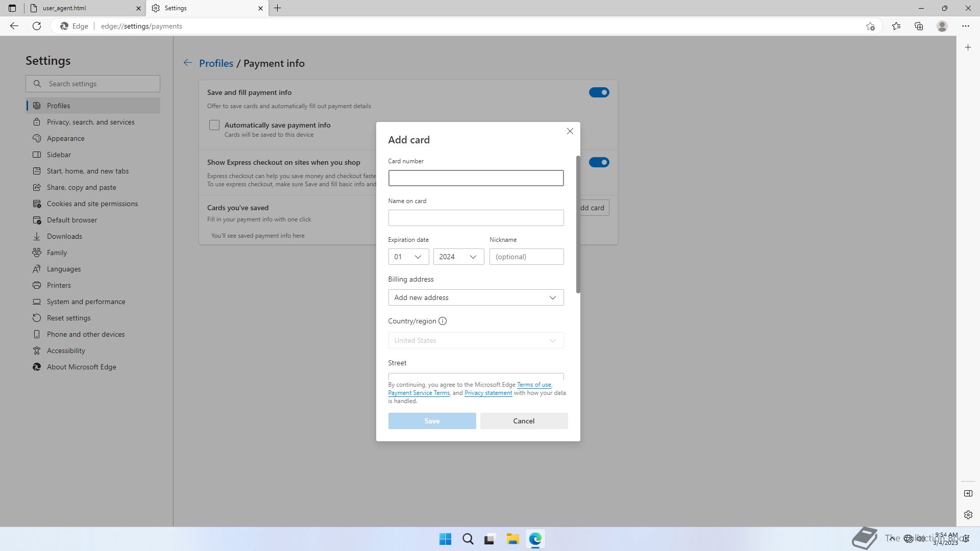This screenshot has height=551, width=980.
Task: Open expiration month dropdown
Action: [x=408, y=257]
